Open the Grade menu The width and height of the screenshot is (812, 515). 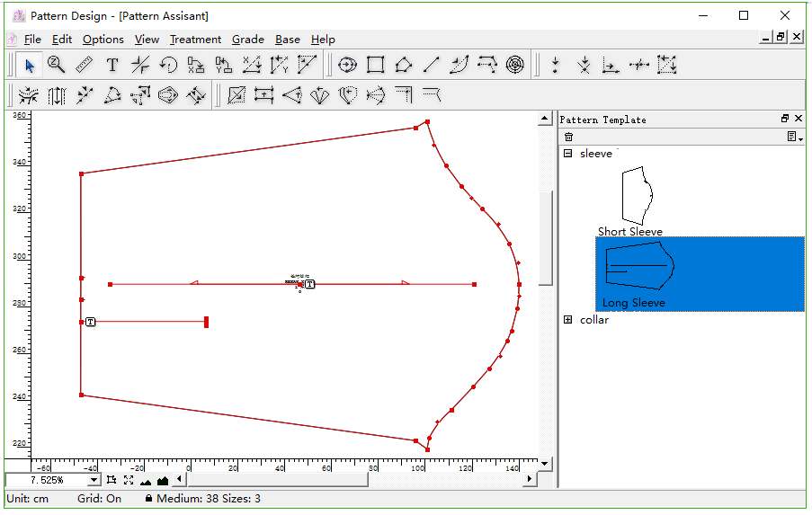[x=247, y=40]
